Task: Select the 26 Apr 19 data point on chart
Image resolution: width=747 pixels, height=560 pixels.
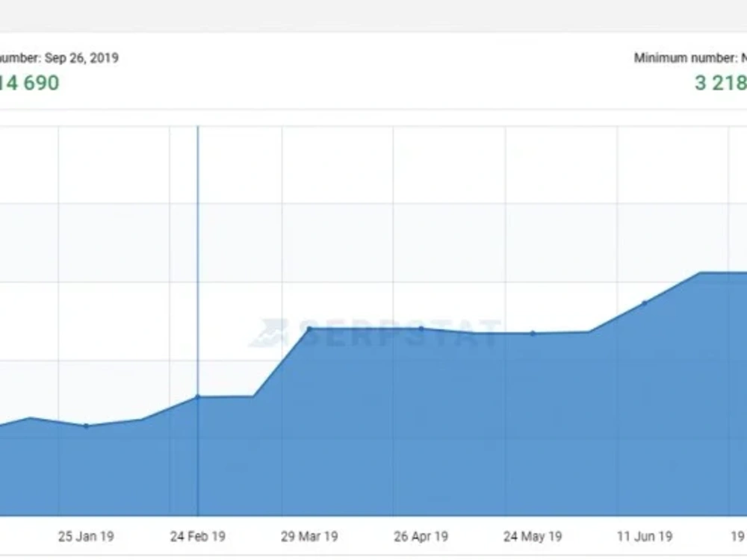Action: coord(421,329)
